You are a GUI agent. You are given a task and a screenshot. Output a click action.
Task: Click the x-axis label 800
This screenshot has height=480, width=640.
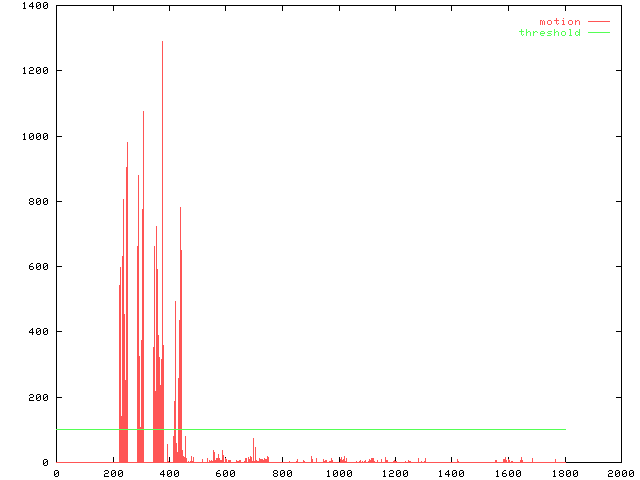pyautogui.click(x=282, y=473)
